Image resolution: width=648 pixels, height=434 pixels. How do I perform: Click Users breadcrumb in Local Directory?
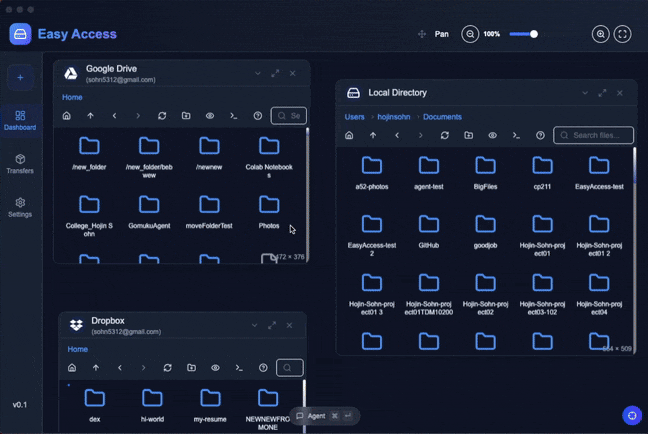[355, 117]
